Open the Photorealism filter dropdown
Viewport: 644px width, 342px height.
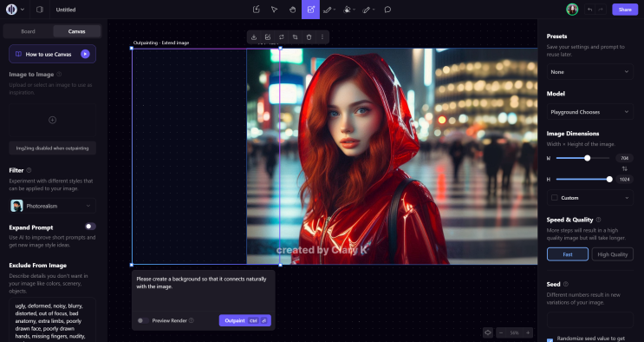[53, 206]
